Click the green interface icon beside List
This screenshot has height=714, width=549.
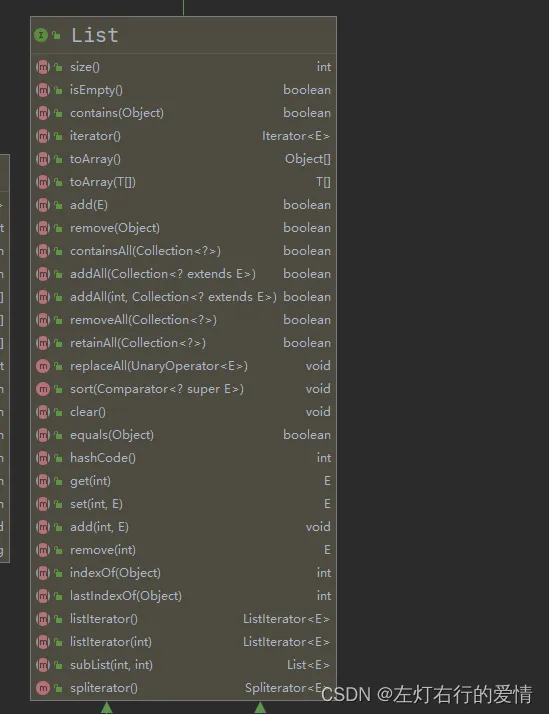41,35
